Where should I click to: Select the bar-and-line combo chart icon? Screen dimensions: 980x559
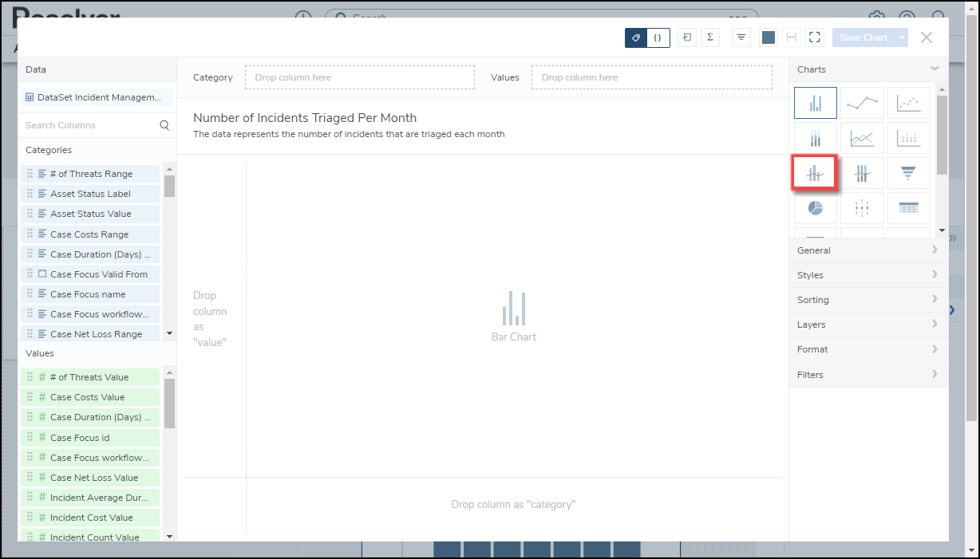click(x=814, y=173)
